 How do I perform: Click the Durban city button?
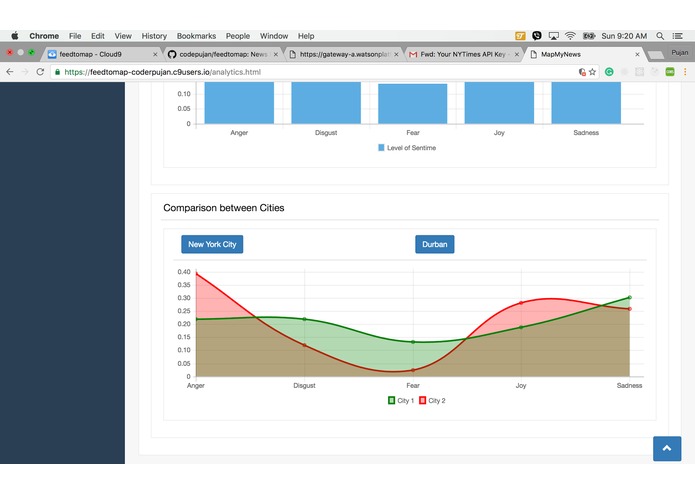(x=434, y=244)
